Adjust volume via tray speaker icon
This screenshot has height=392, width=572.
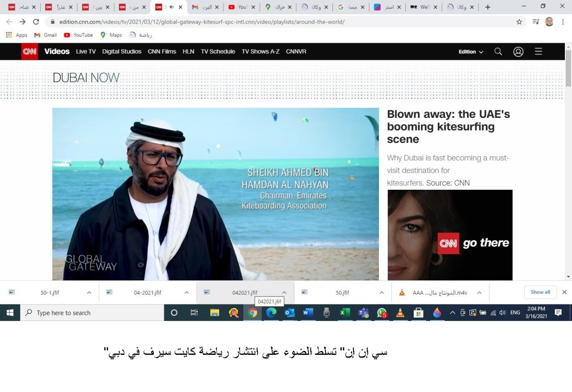point(503,313)
